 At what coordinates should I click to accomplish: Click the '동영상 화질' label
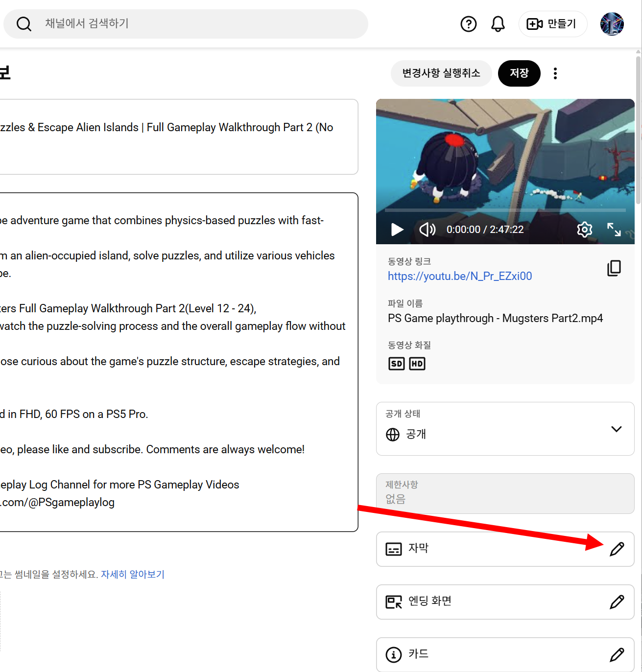click(409, 345)
